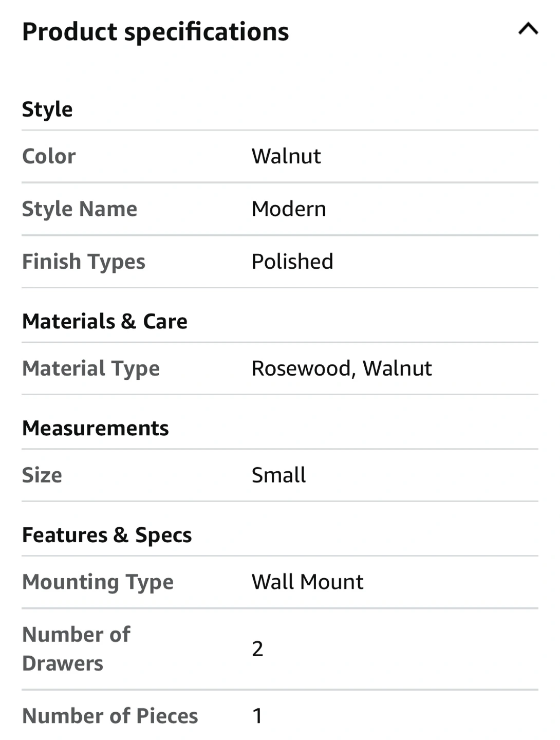Select the Walnut color value

point(286,156)
